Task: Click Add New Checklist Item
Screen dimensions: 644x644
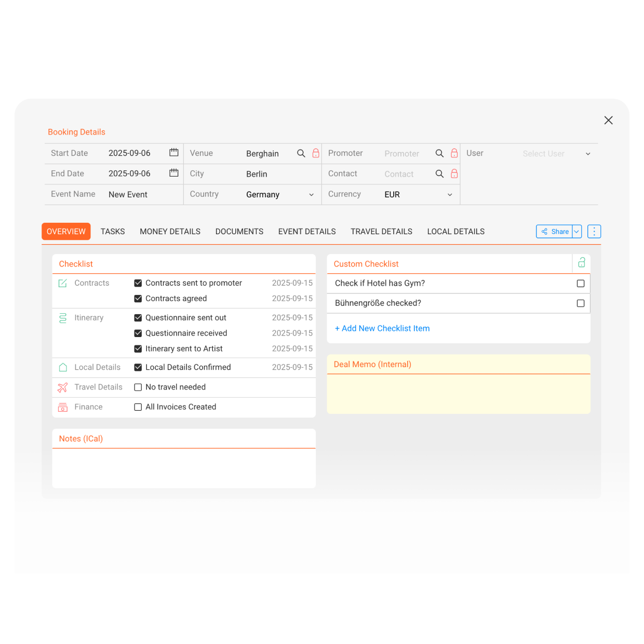Action: pyautogui.click(x=382, y=328)
